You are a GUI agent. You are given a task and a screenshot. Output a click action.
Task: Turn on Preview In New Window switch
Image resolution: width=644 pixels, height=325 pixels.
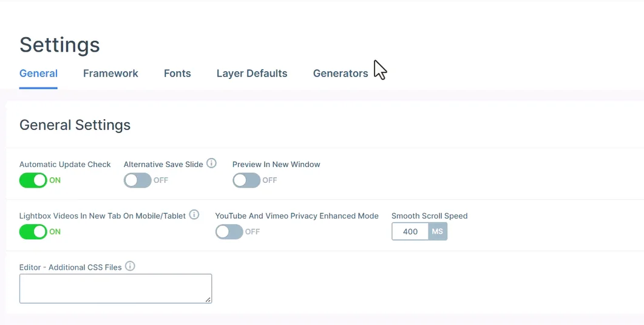click(x=246, y=180)
